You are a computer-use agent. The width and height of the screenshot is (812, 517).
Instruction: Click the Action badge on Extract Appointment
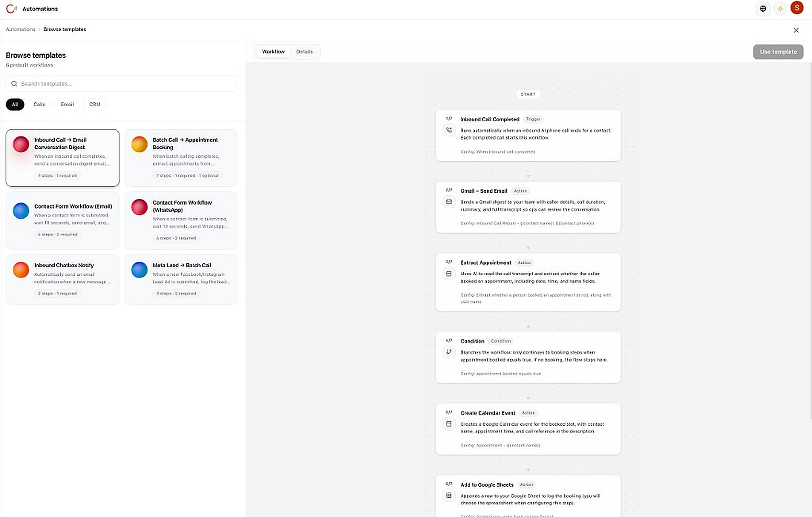pyautogui.click(x=524, y=263)
